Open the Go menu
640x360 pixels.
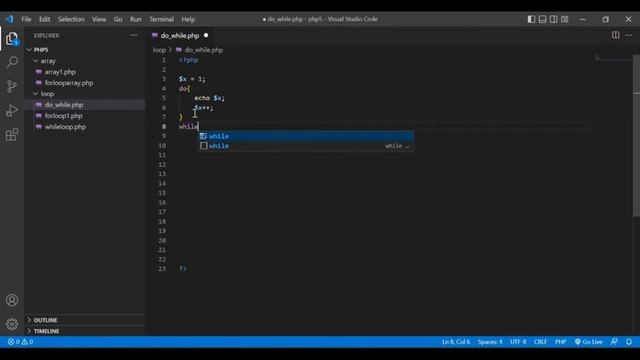(x=118, y=19)
